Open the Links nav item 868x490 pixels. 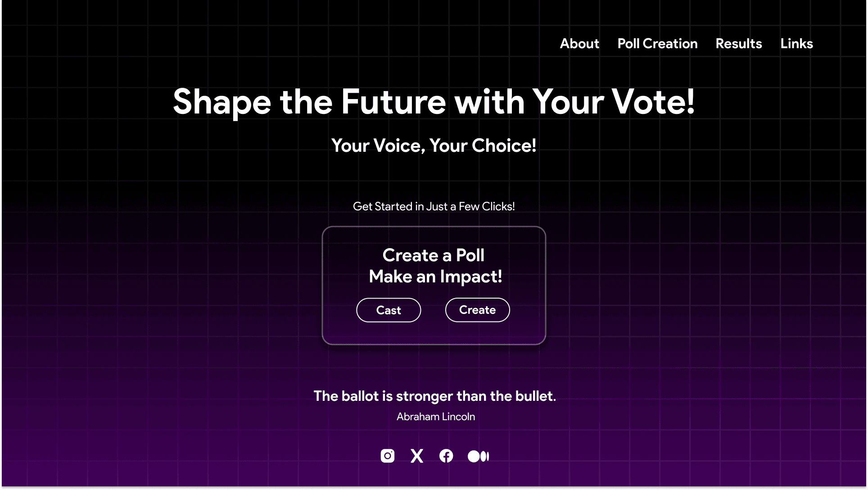pyautogui.click(x=796, y=44)
